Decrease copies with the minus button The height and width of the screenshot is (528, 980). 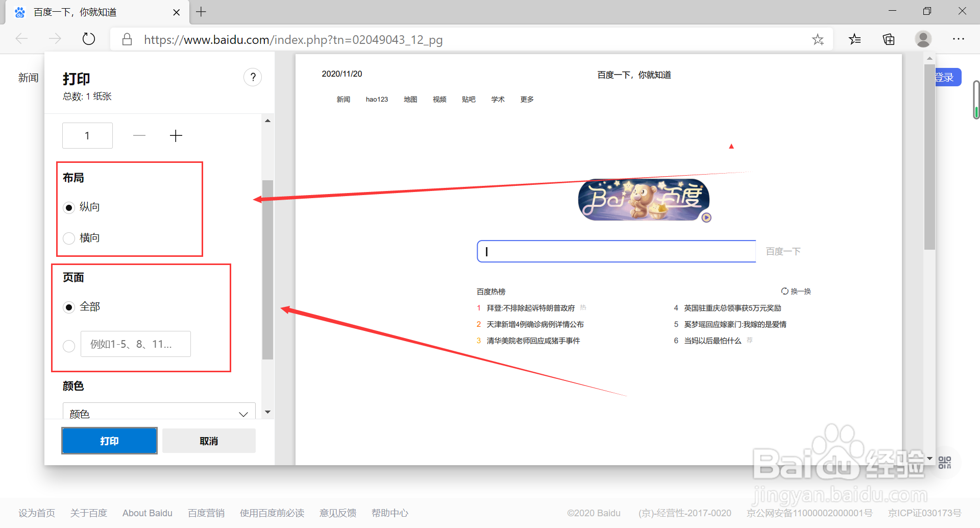click(139, 135)
